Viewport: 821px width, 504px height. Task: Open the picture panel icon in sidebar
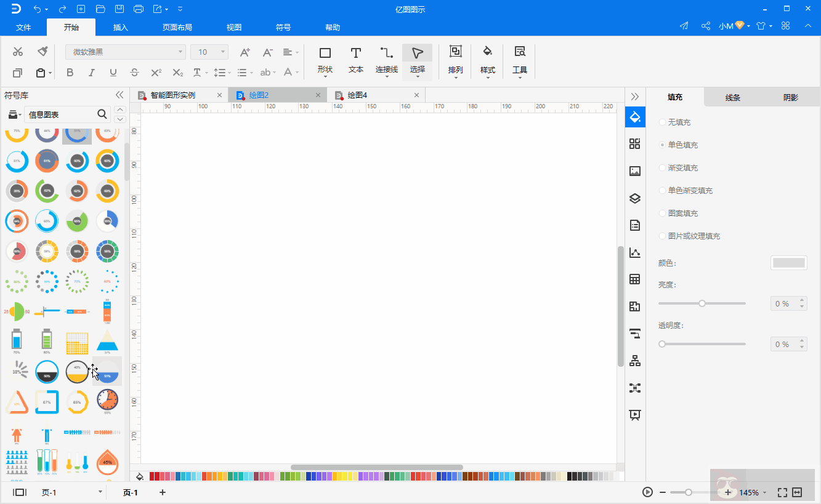coord(635,171)
